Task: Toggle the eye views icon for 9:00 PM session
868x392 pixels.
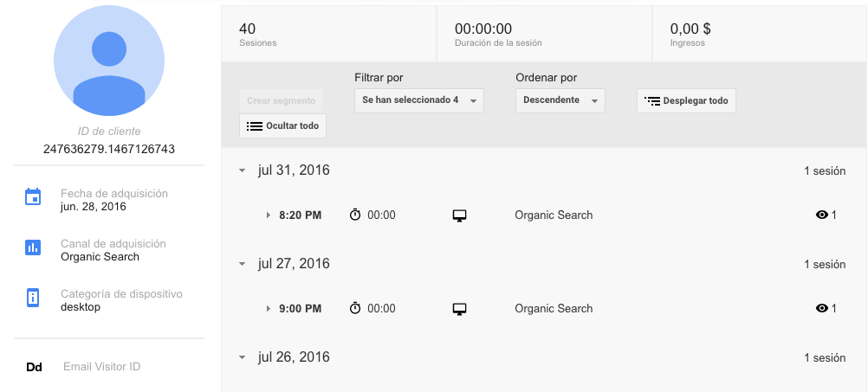Action: click(822, 308)
